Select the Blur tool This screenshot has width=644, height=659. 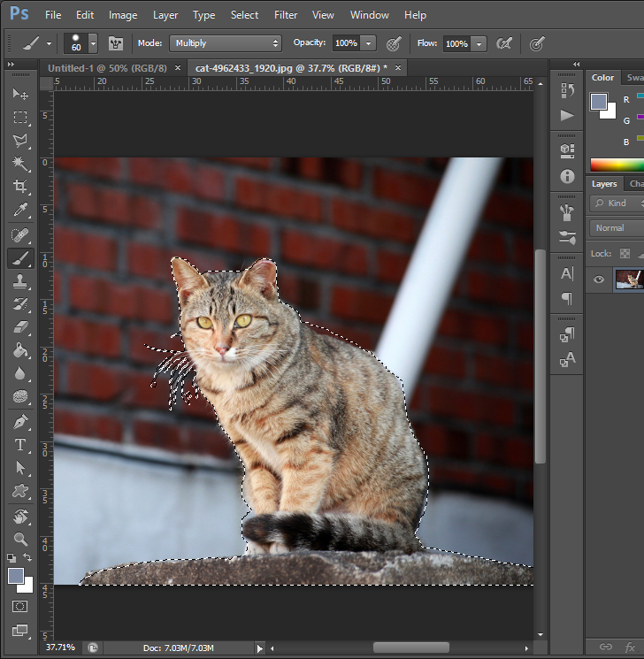20,373
